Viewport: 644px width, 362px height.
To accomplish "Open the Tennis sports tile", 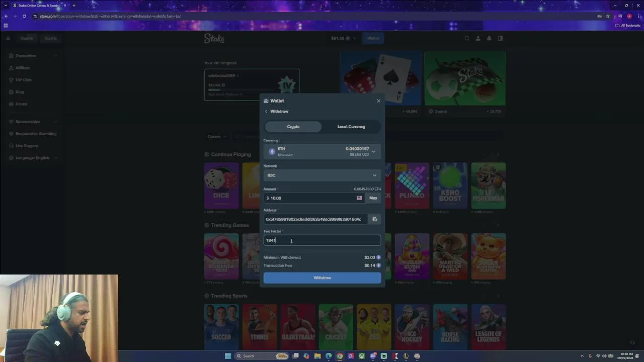I will tap(260, 327).
